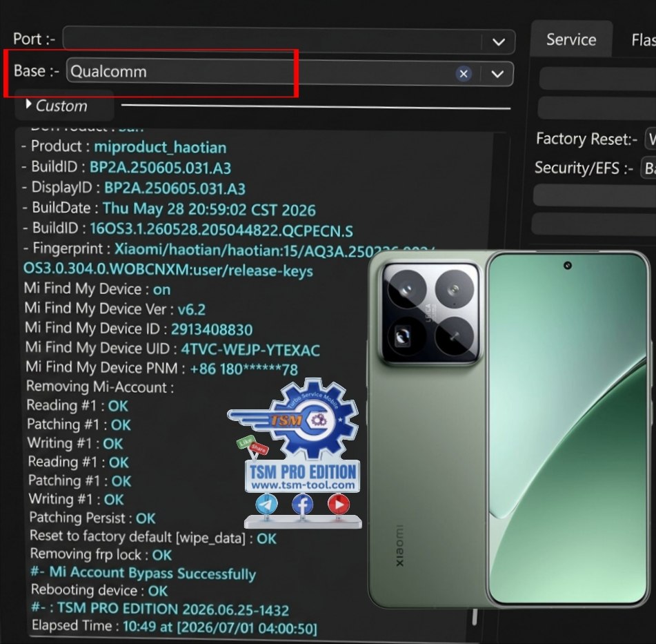The width and height of the screenshot is (656, 644).
Task: Select "TSM PRO EDITION 2026.06.25-1432" line
Action: pos(160,609)
